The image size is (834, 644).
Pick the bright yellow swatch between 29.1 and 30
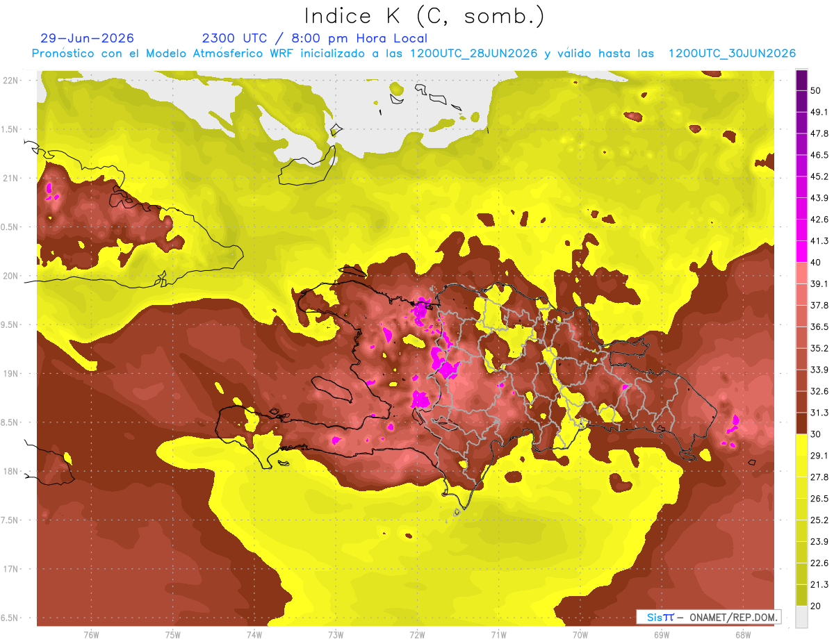pyautogui.click(x=801, y=445)
